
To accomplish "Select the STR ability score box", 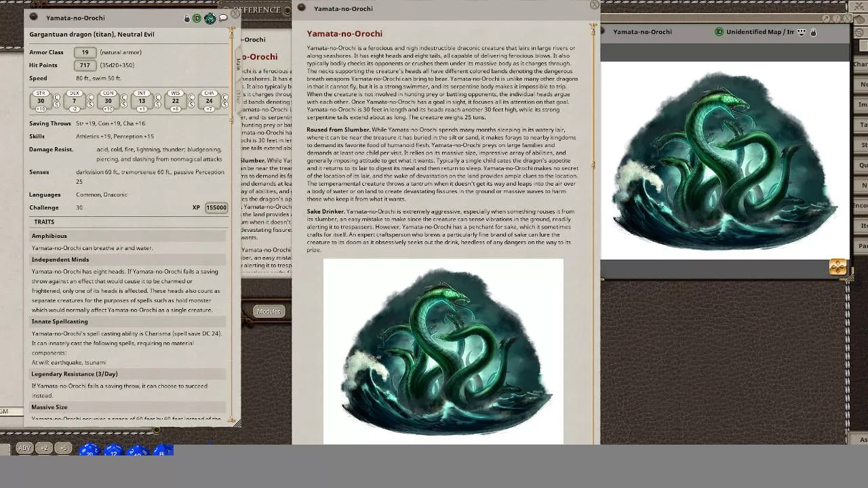I will pos(41,100).
